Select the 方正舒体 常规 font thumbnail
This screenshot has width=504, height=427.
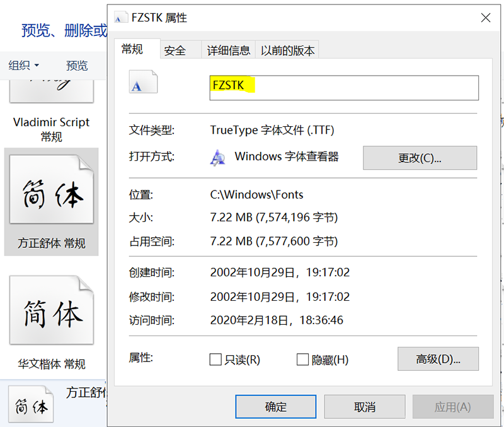[52, 189]
